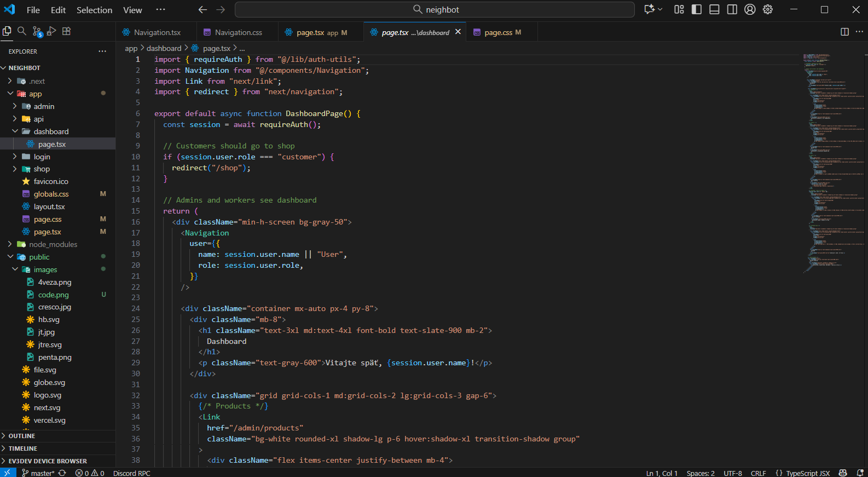This screenshot has height=477, width=868.
Task: Open the Accounts icon in title bar
Action: click(750, 9)
